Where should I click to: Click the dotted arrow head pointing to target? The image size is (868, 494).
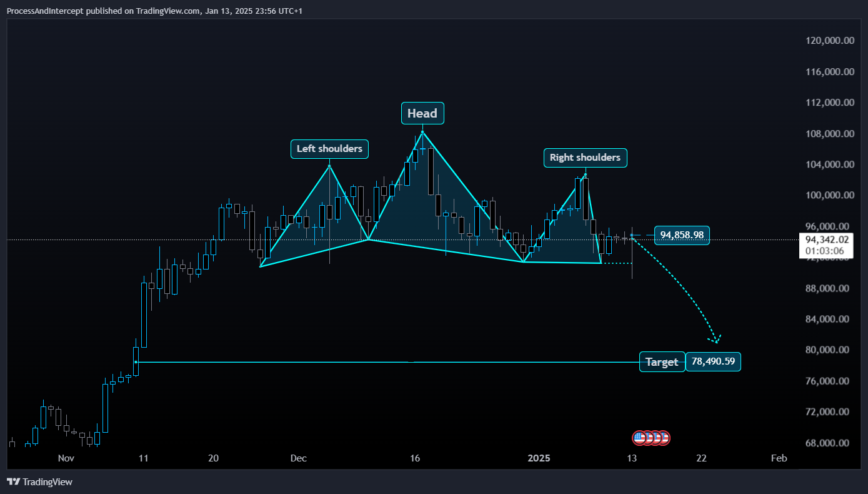tap(715, 339)
